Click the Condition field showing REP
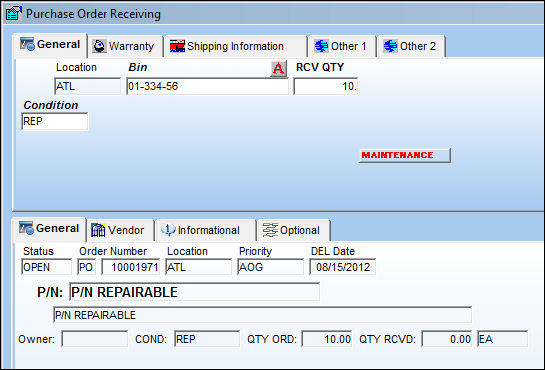The image size is (545, 370). pyautogui.click(x=55, y=121)
